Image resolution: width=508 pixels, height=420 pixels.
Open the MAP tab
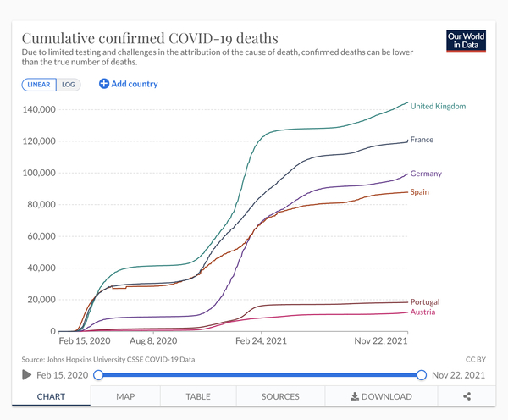(125, 396)
